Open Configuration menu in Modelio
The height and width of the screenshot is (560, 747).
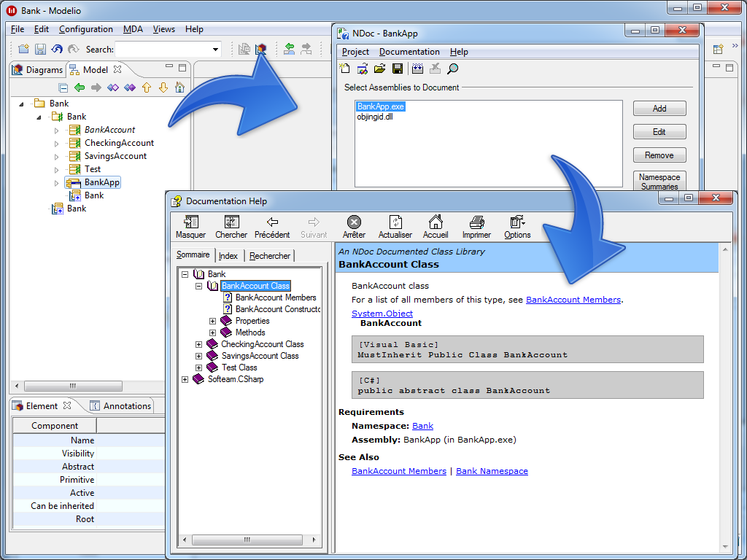coord(86,29)
